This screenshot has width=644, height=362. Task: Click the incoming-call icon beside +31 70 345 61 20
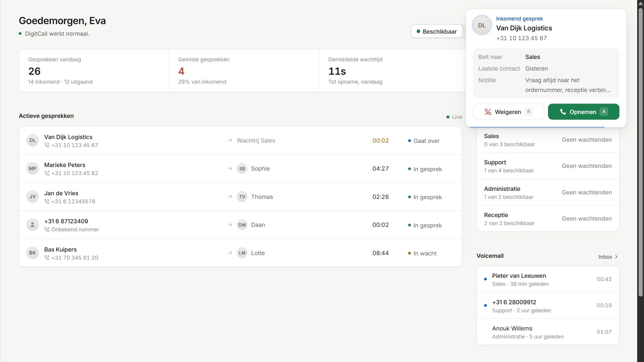click(x=47, y=258)
